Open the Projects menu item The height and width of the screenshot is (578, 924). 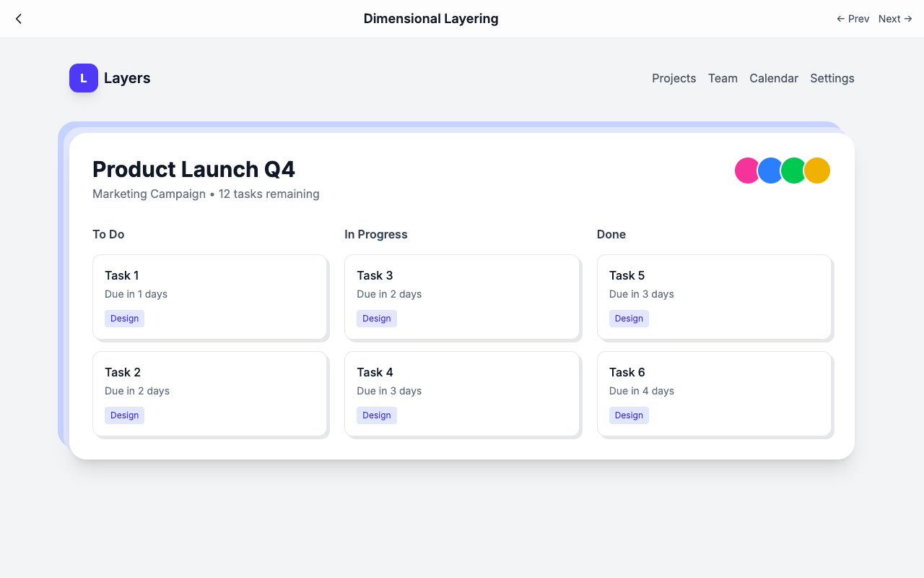coord(674,78)
